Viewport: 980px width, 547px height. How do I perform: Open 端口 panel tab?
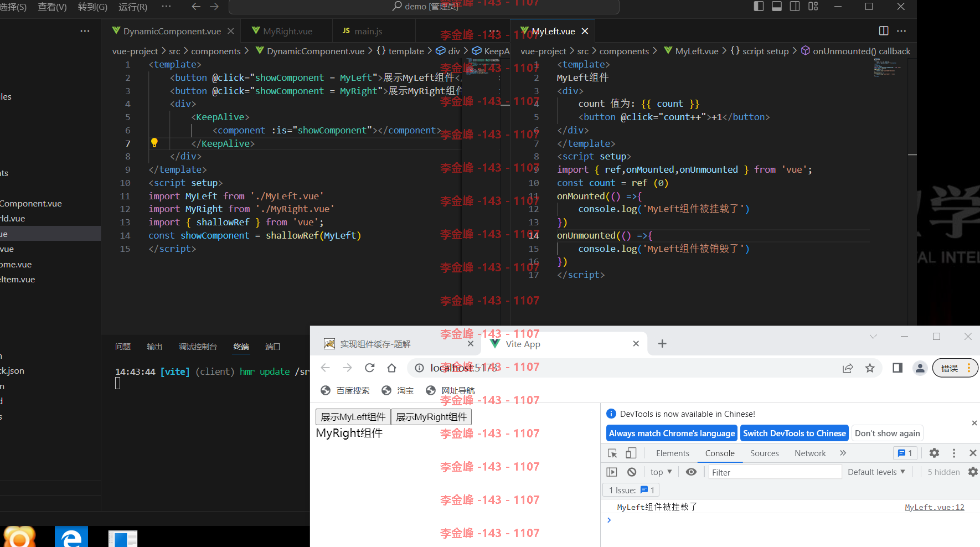point(273,347)
